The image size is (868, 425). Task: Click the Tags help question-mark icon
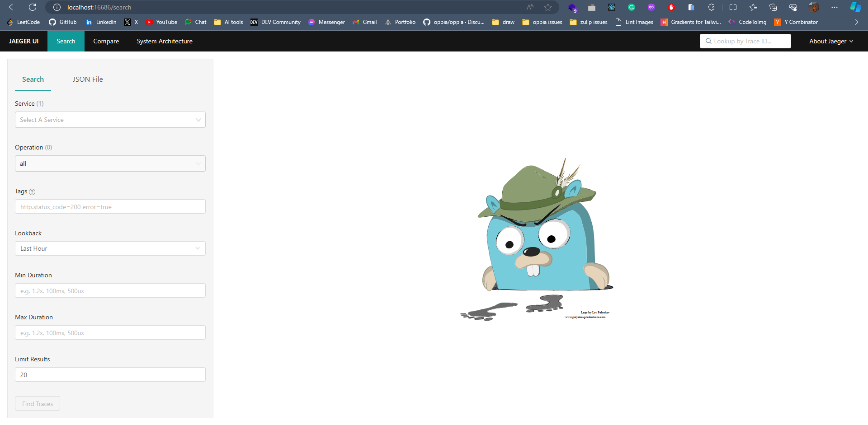coord(32,192)
